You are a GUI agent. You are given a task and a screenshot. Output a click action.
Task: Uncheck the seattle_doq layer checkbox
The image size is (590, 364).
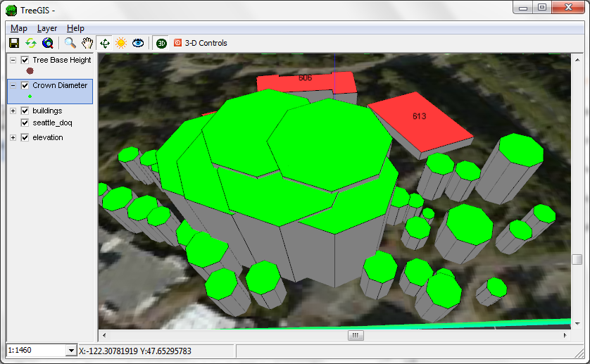click(25, 123)
